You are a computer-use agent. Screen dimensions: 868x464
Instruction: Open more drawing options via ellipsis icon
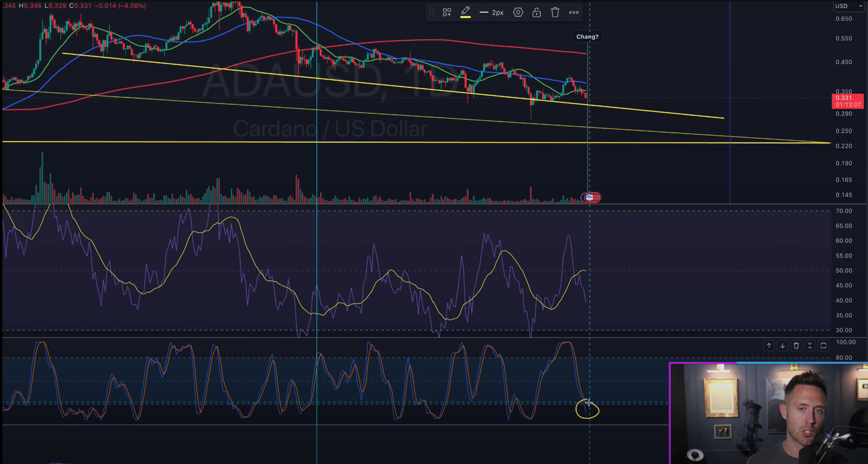(x=573, y=12)
